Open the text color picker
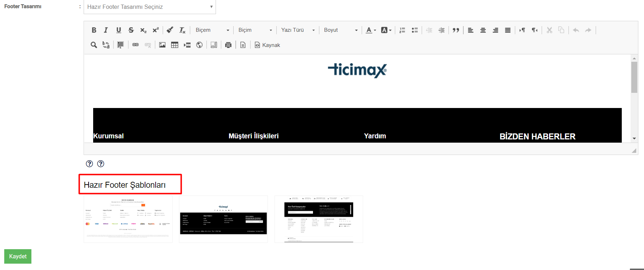644x270 pixels. [371, 30]
